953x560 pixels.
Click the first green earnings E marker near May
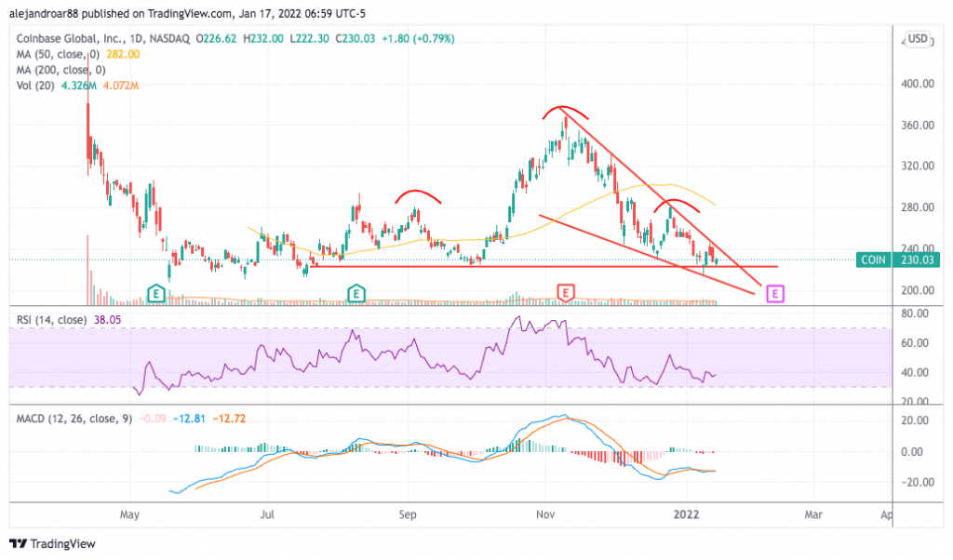pos(156,294)
